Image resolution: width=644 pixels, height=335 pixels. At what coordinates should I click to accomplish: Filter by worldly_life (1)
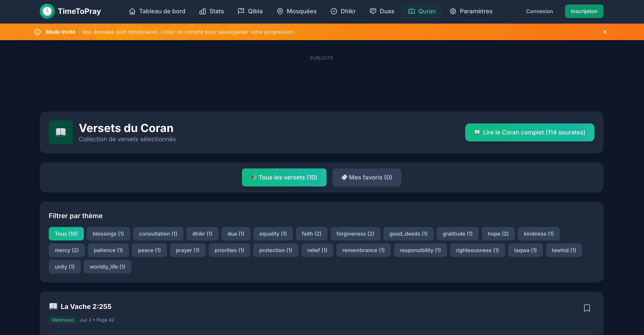[107, 267]
